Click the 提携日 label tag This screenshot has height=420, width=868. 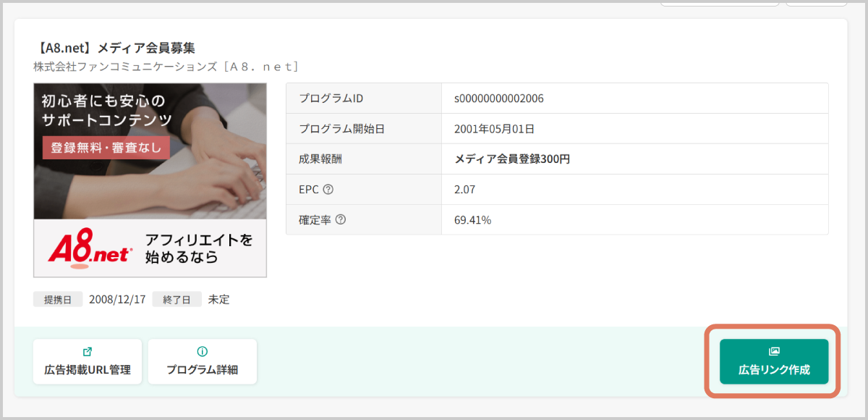(58, 299)
